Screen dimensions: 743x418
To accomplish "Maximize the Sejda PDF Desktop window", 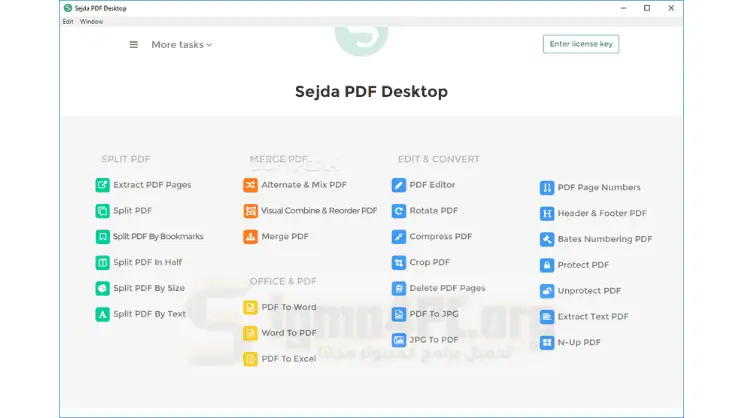I will coord(647,8).
